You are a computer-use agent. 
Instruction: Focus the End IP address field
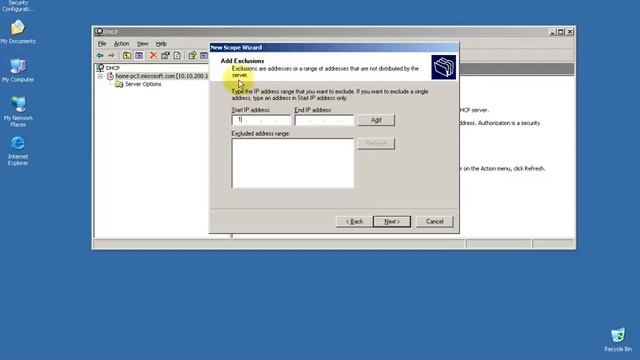click(x=324, y=120)
